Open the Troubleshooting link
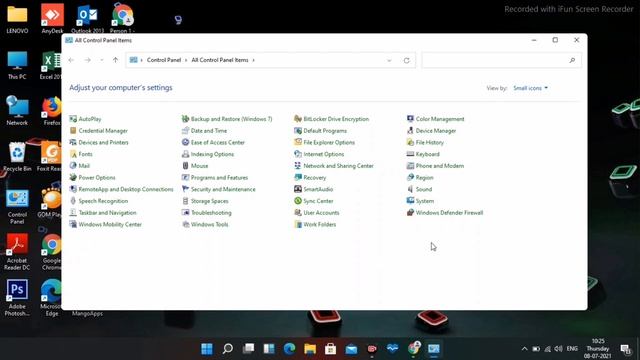The width and height of the screenshot is (640, 360). tap(211, 213)
